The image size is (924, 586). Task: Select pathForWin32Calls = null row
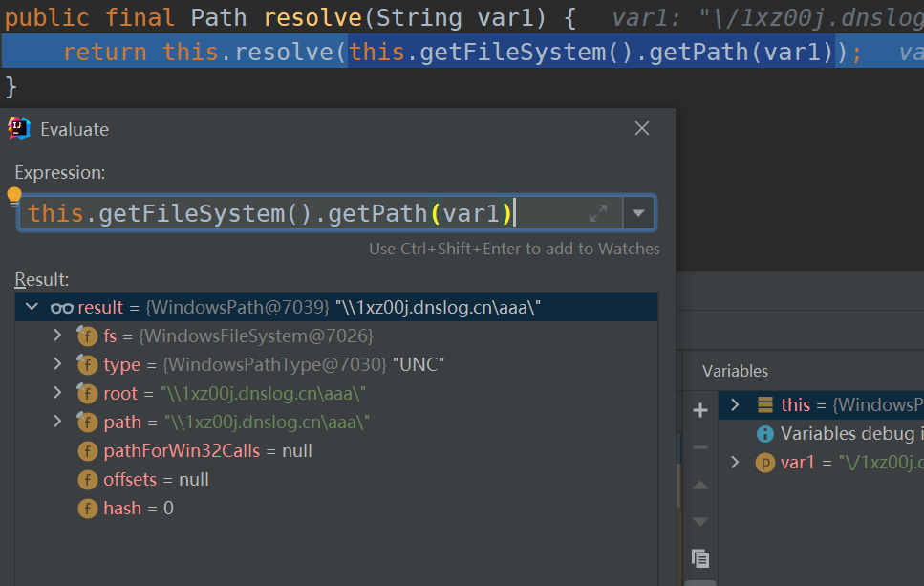[336, 451]
